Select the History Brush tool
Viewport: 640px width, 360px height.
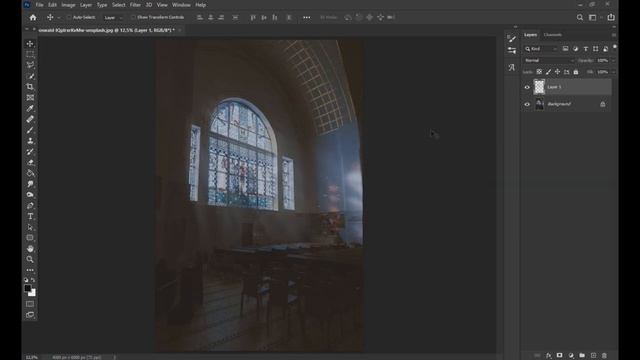[30, 151]
